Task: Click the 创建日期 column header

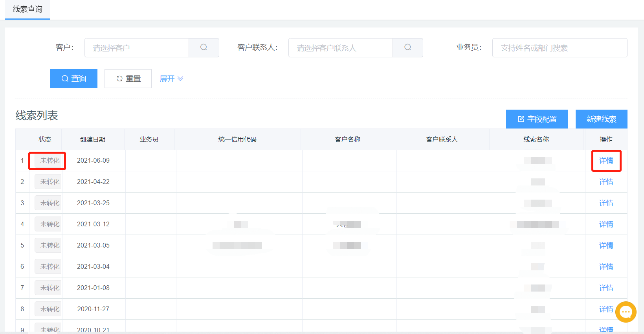Action: pos(93,139)
